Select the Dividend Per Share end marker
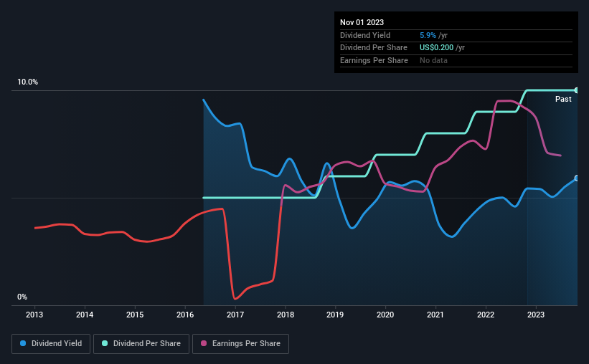 576,90
